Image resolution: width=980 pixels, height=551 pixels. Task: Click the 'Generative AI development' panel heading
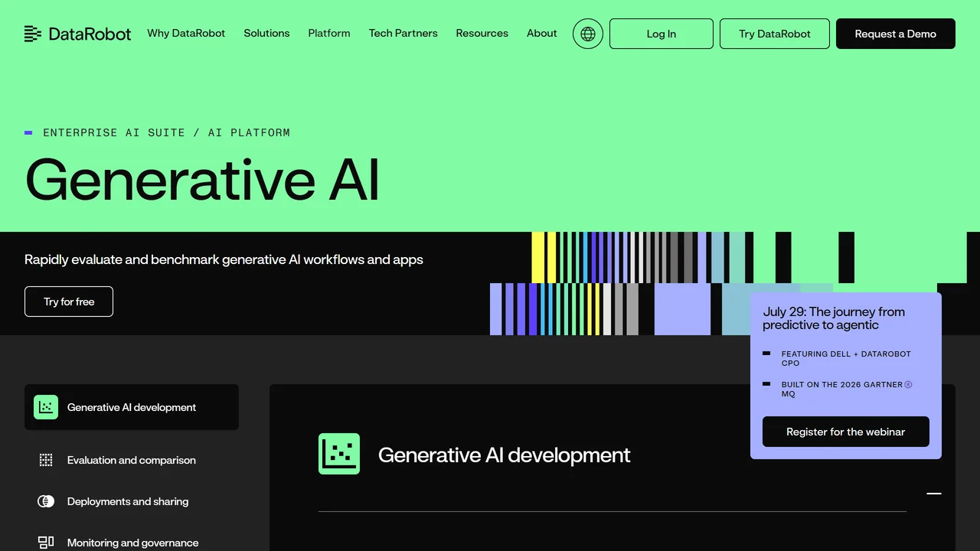[x=504, y=455]
